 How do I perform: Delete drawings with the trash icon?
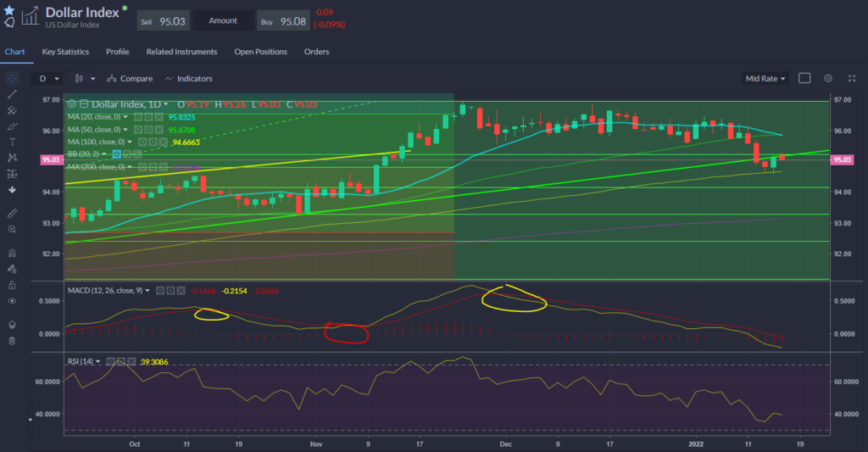(12, 341)
